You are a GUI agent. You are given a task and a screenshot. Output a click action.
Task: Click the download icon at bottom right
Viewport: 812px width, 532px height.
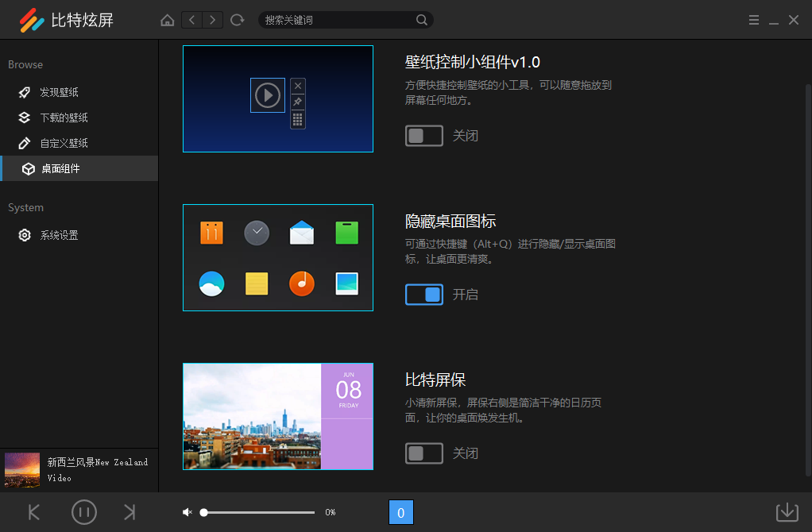pyautogui.click(x=787, y=512)
